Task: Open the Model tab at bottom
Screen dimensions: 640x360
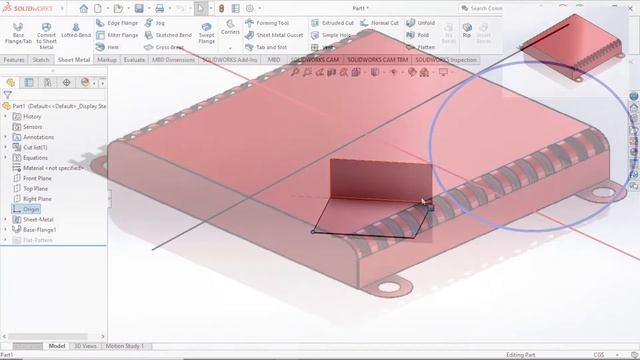Action: tap(57, 346)
